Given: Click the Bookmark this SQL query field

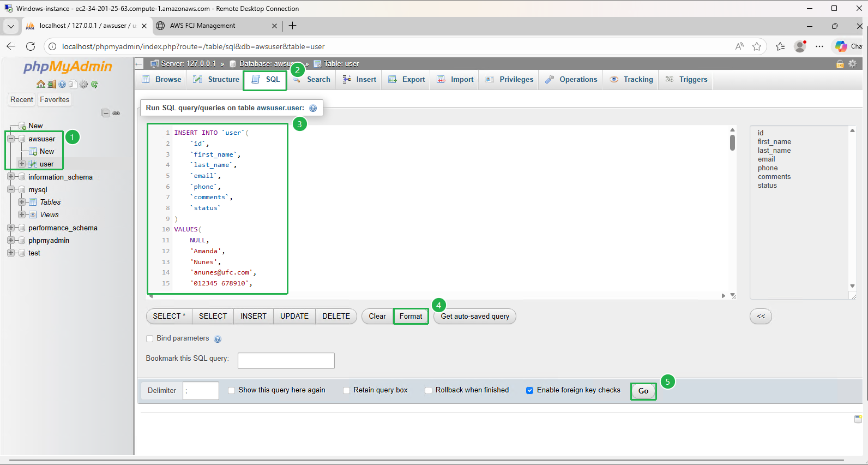Looking at the screenshot, I should click(286, 361).
